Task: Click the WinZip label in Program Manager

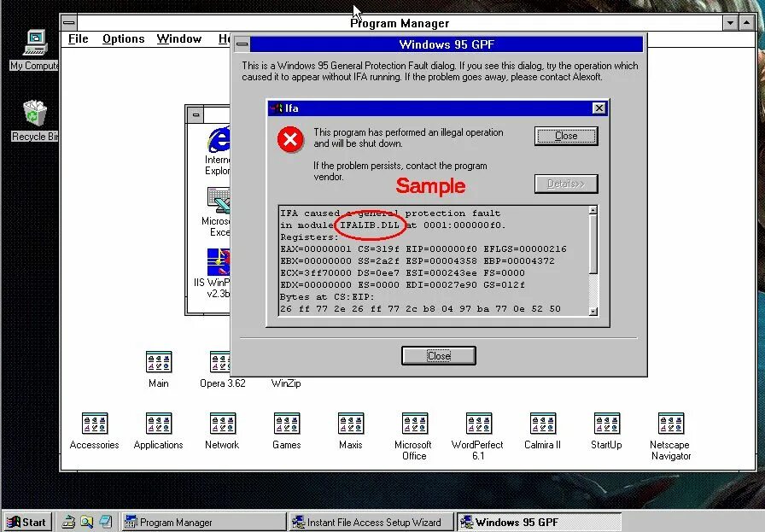Action: 286,383
